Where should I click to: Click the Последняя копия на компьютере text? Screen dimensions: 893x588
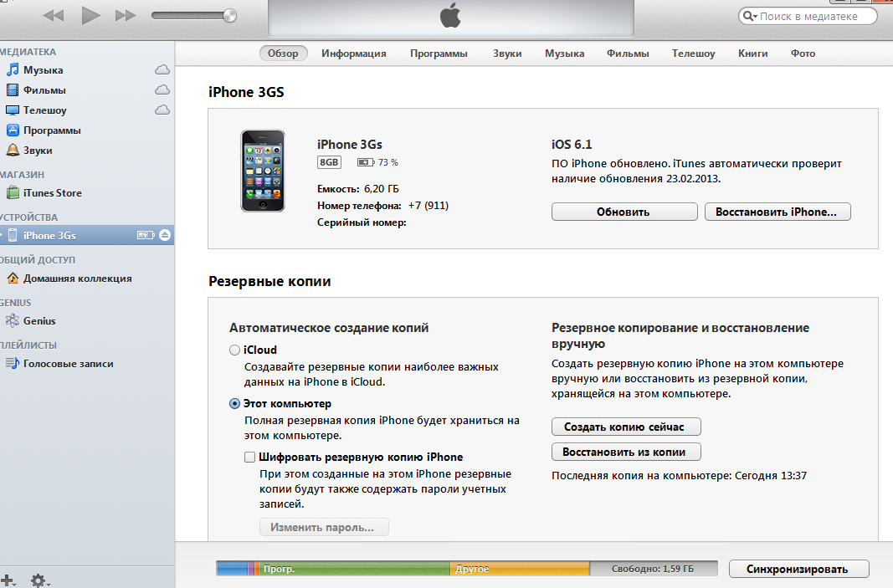click(x=679, y=475)
